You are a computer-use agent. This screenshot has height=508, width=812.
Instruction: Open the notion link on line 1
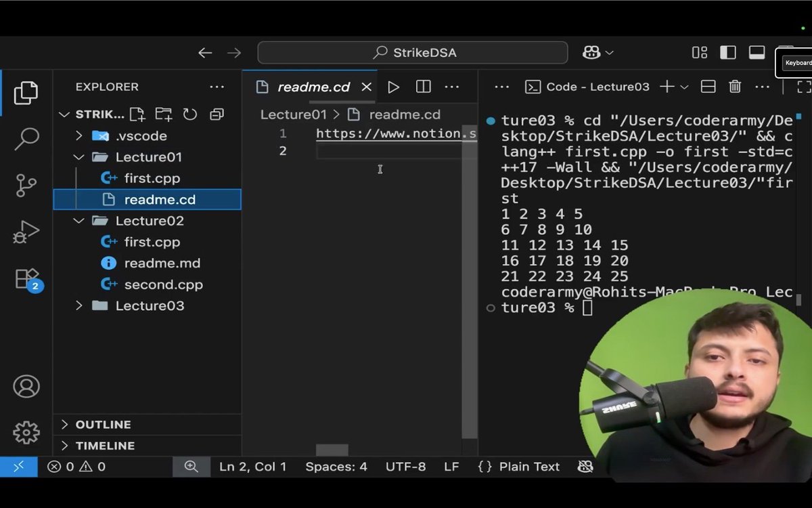point(397,133)
